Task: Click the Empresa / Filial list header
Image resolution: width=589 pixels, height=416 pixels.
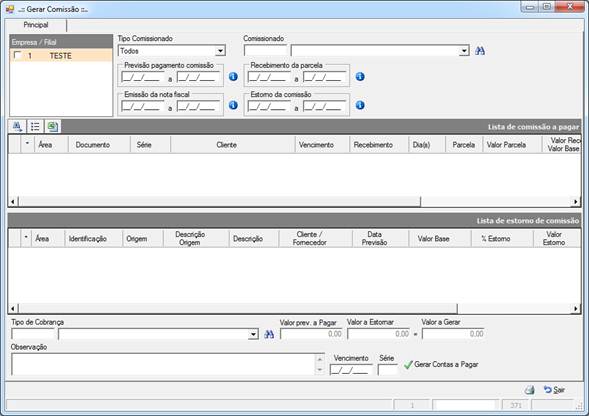Action: pyautogui.click(x=61, y=42)
